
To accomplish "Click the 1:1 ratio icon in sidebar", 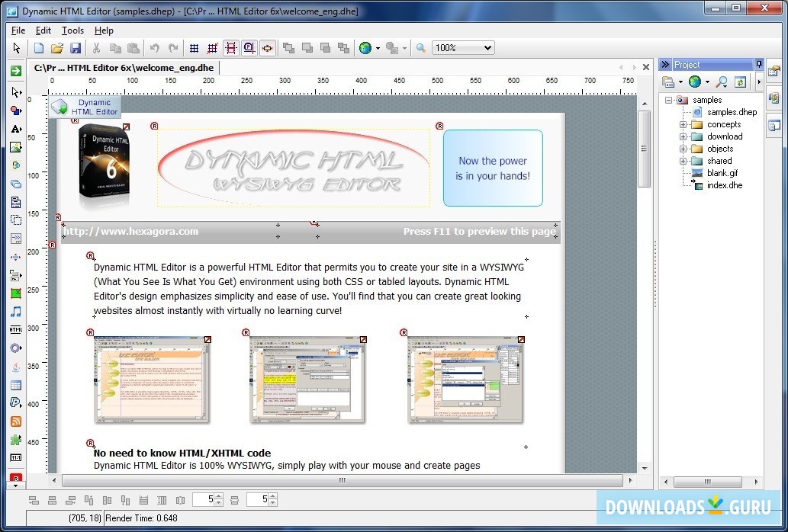I will [16, 458].
